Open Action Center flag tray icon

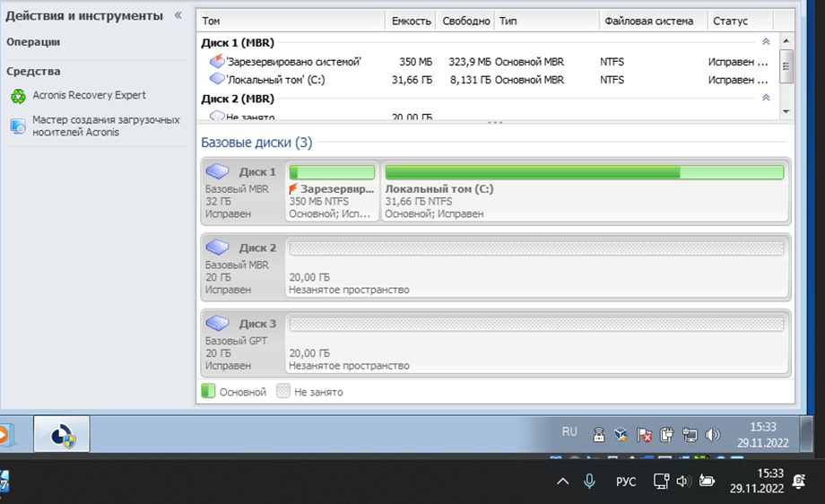[644, 435]
